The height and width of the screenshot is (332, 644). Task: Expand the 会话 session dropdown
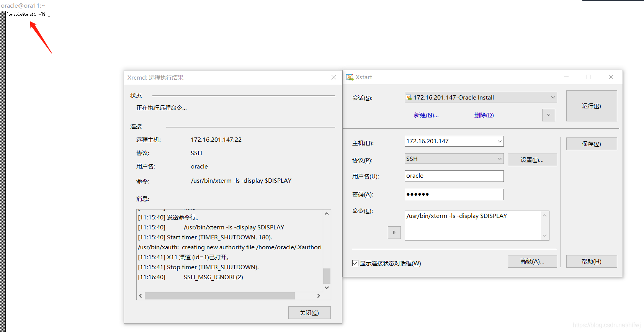click(553, 97)
